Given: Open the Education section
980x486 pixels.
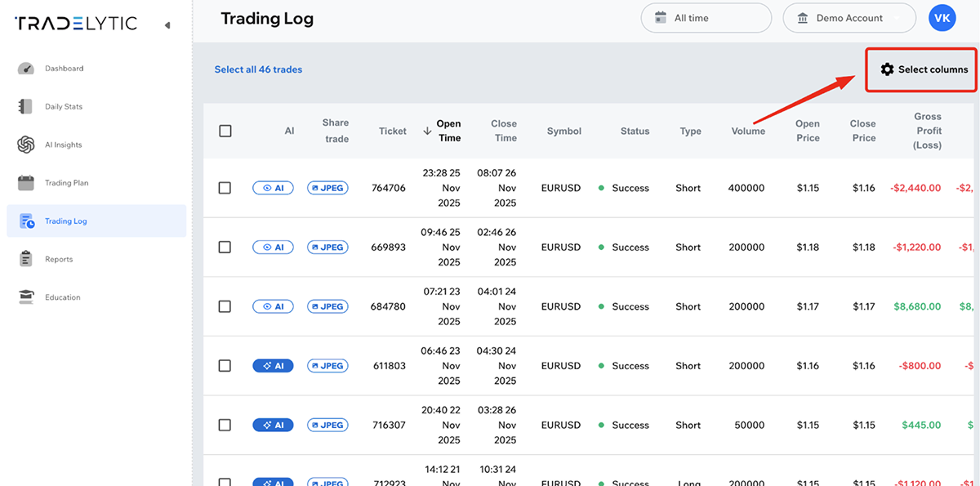Looking at the screenshot, I should pos(61,297).
